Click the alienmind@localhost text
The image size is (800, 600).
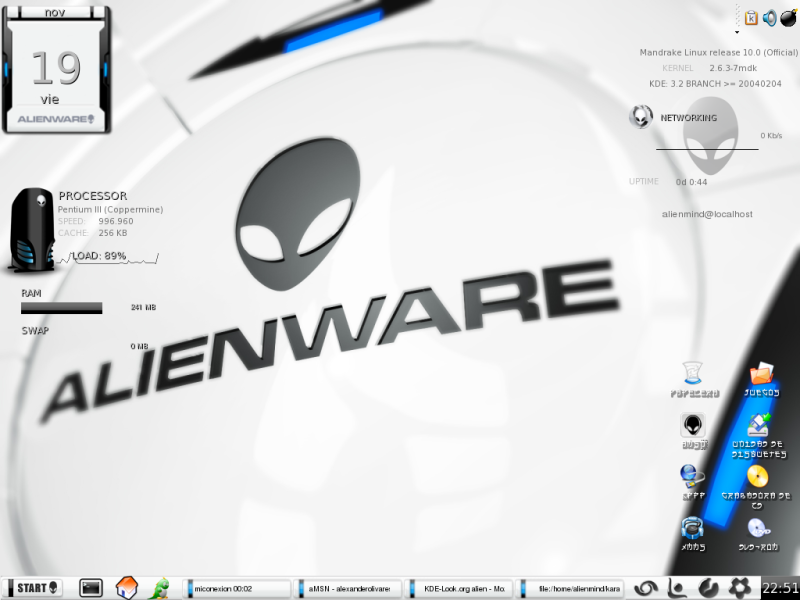(x=707, y=214)
